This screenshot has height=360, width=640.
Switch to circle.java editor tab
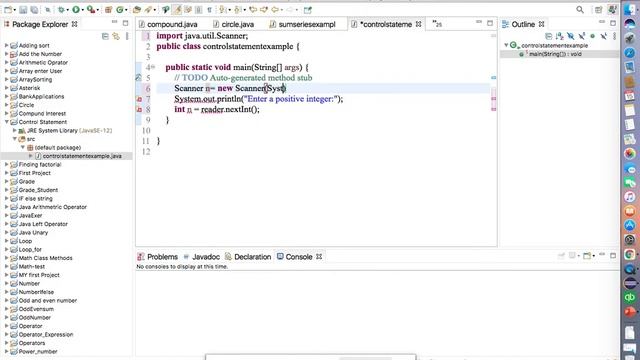(233, 24)
